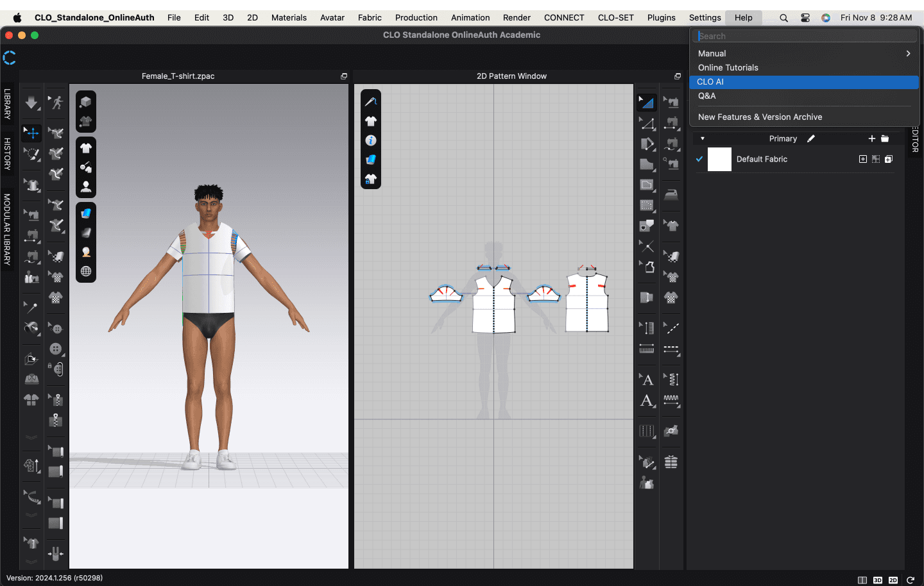This screenshot has width=924, height=586.
Task: Select the dashed internal rectangle tool
Action: click(647, 206)
